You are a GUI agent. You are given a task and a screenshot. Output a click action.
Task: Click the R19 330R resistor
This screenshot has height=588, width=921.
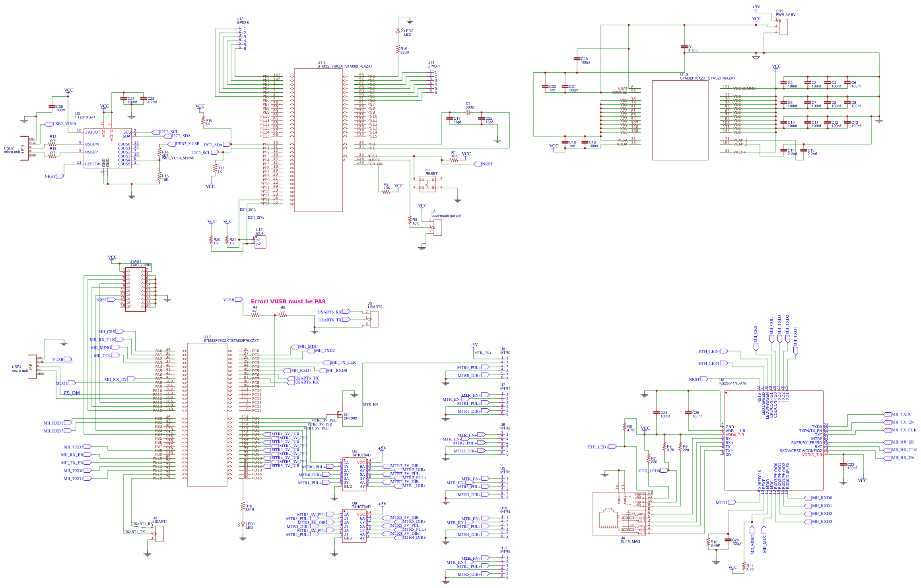pos(399,50)
